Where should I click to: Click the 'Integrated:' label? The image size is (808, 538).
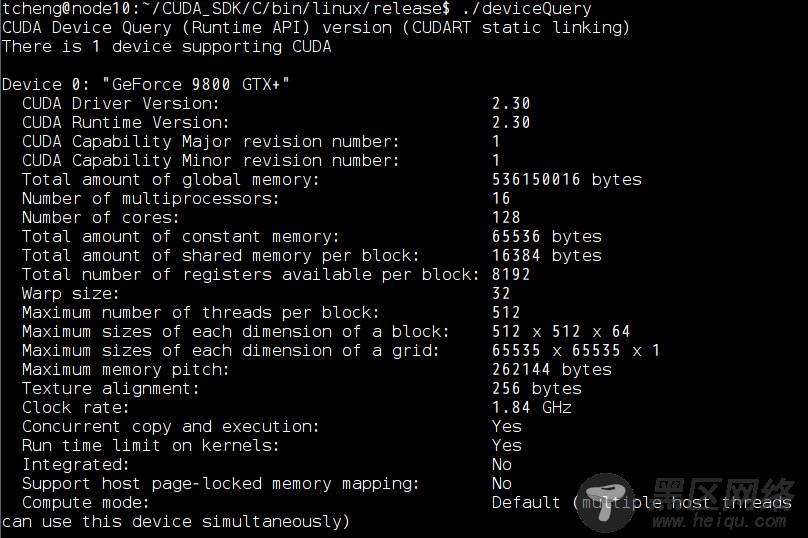(76, 465)
